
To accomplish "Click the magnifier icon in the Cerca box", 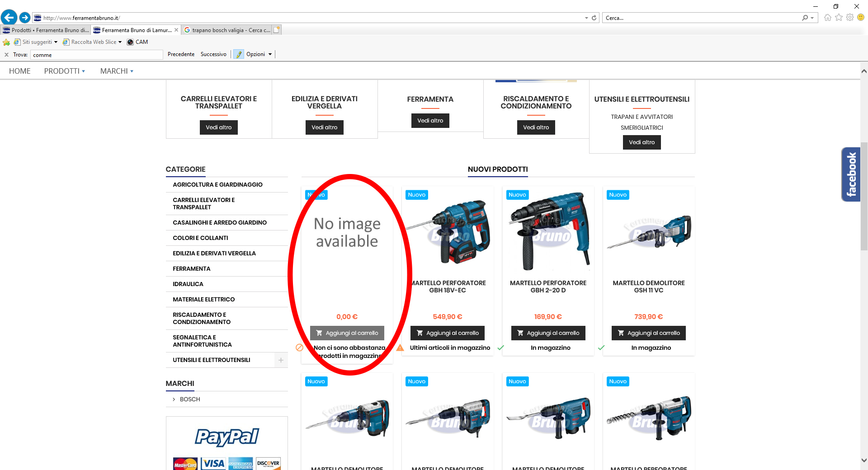I will click(805, 18).
